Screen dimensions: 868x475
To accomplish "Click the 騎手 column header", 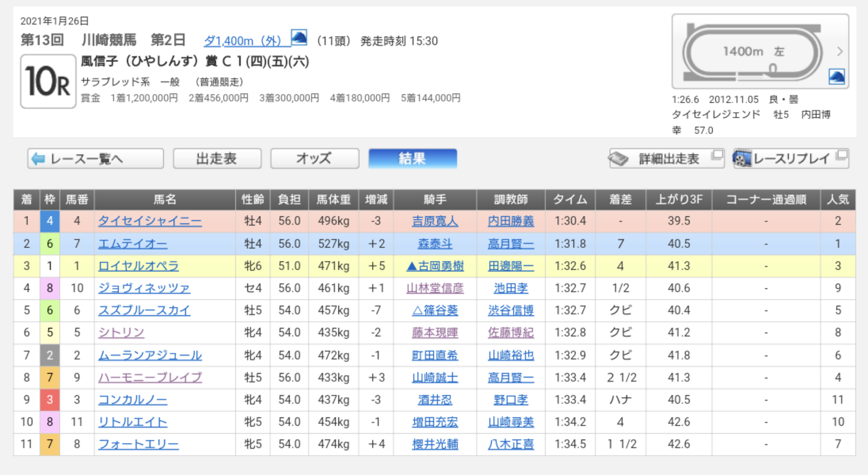I will click(435, 199).
